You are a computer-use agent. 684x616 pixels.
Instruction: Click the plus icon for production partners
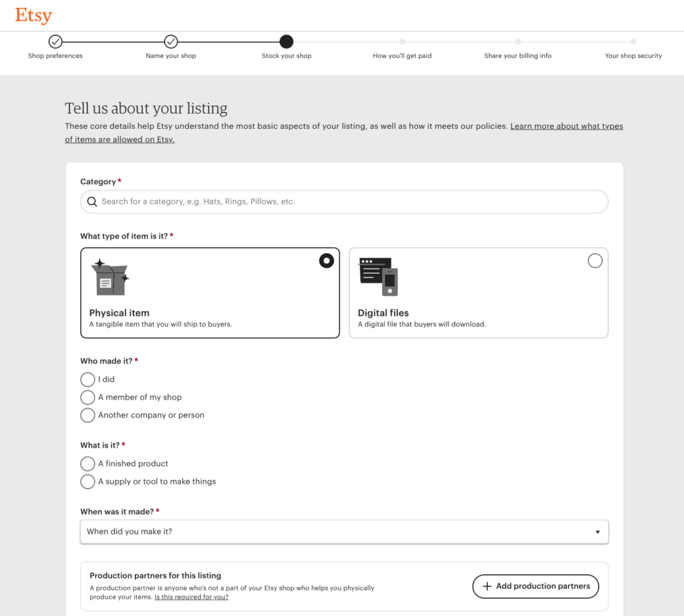coord(487,586)
